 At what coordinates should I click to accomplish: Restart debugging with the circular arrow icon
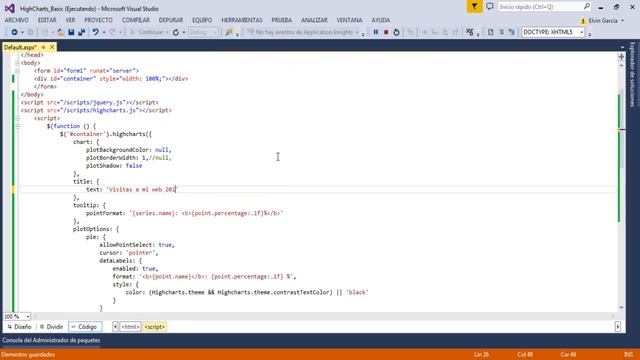coord(396,32)
